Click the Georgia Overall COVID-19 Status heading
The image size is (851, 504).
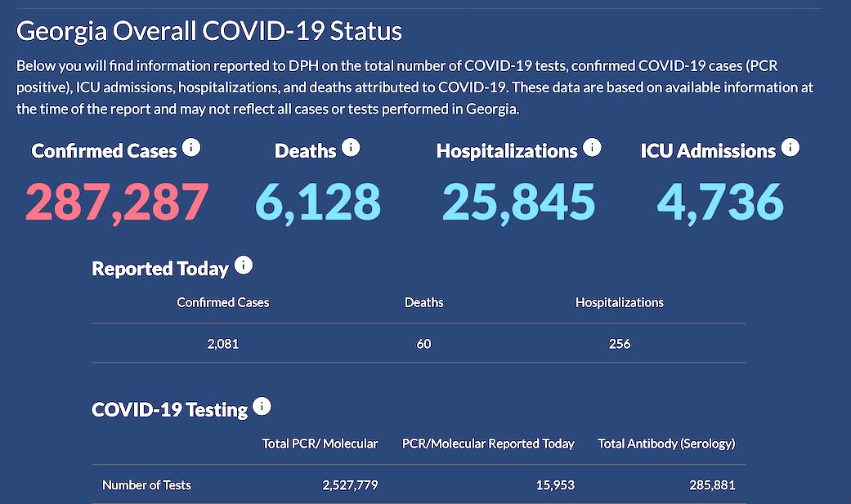pyautogui.click(x=209, y=31)
